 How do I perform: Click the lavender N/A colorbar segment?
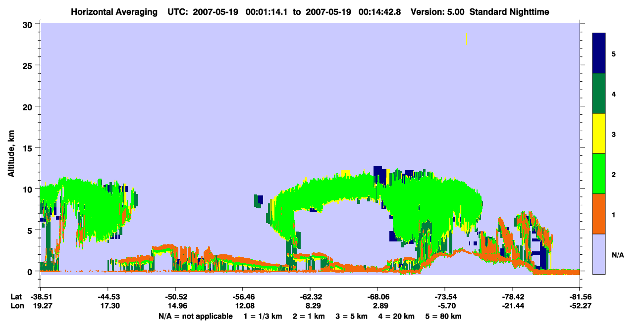pos(599,254)
